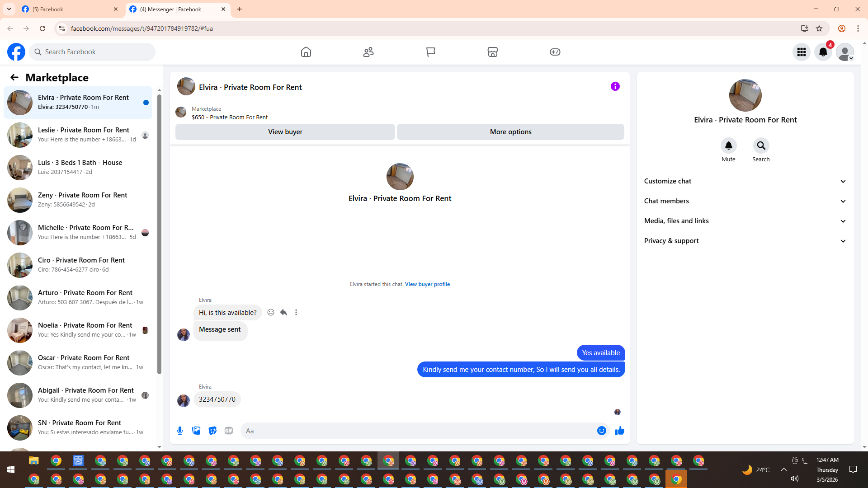Viewport: 868px width, 488px height.
Task: Click Elvira's listing photo in info panel
Action: [x=745, y=95]
